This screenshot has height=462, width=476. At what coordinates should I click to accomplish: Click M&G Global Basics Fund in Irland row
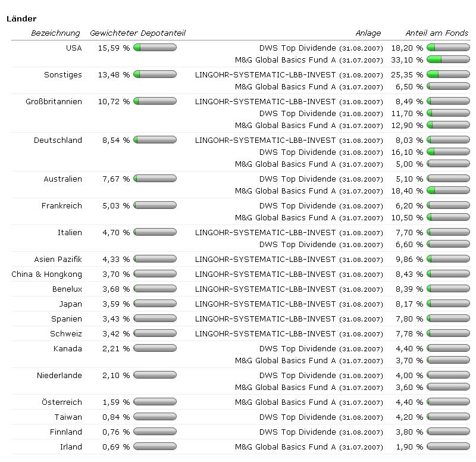point(286,447)
